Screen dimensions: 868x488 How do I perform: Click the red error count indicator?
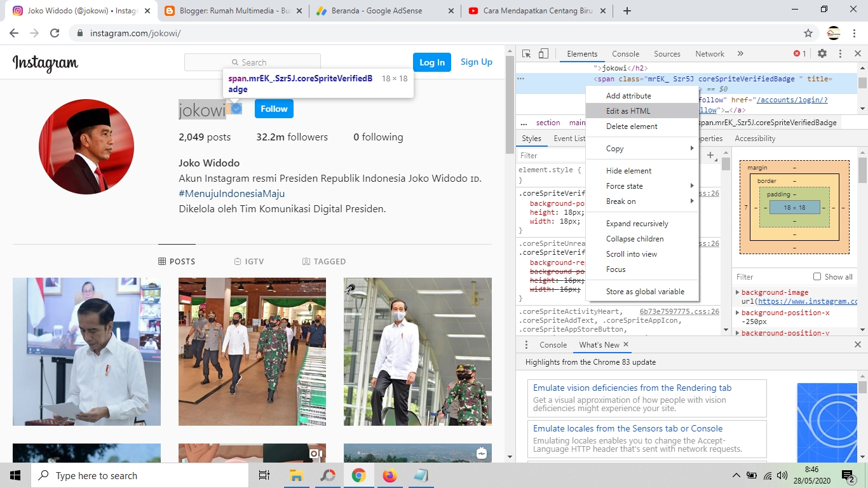point(800,54)
